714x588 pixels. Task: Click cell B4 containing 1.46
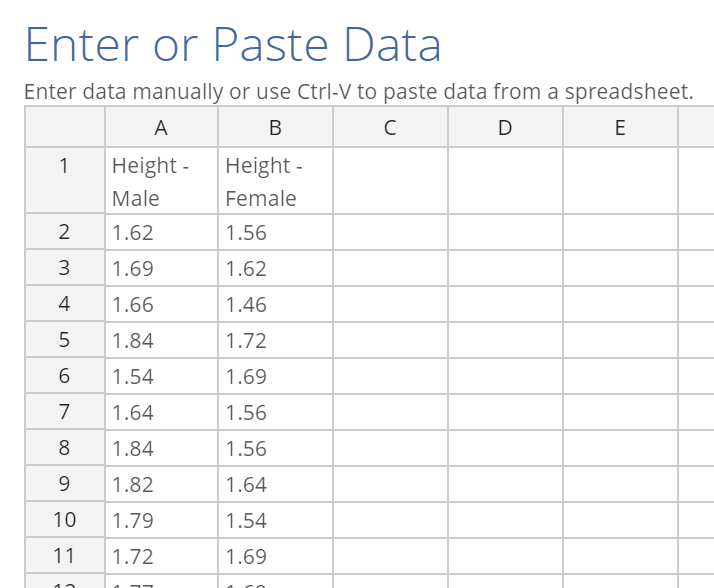(275, 304)
